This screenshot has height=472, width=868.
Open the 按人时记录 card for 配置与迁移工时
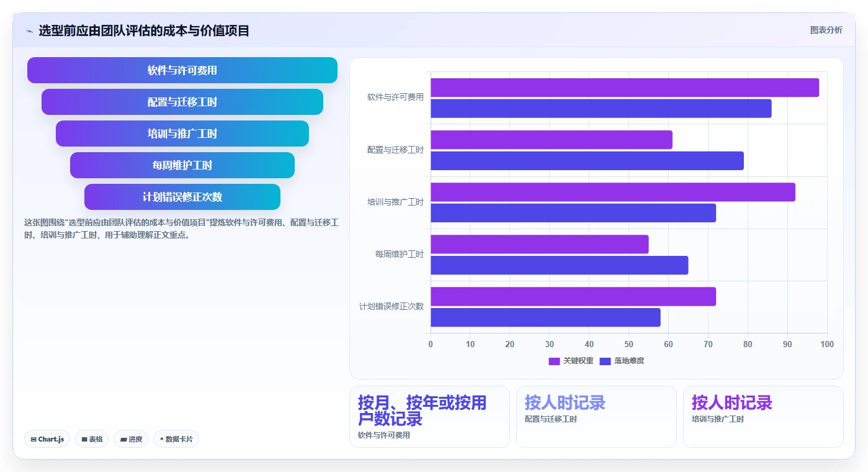point(596,417)
